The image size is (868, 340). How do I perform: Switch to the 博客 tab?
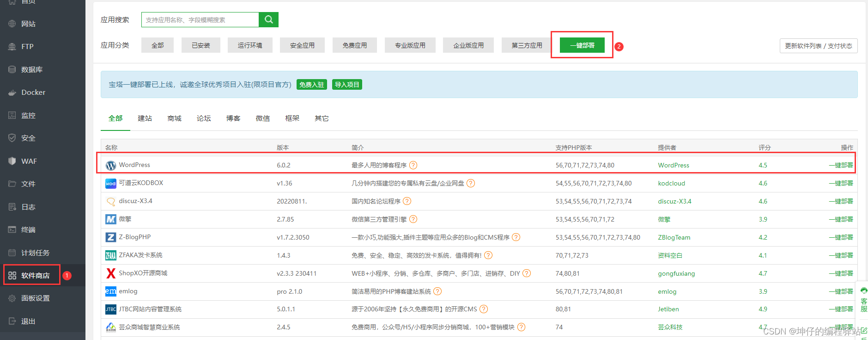click(233, 118)
